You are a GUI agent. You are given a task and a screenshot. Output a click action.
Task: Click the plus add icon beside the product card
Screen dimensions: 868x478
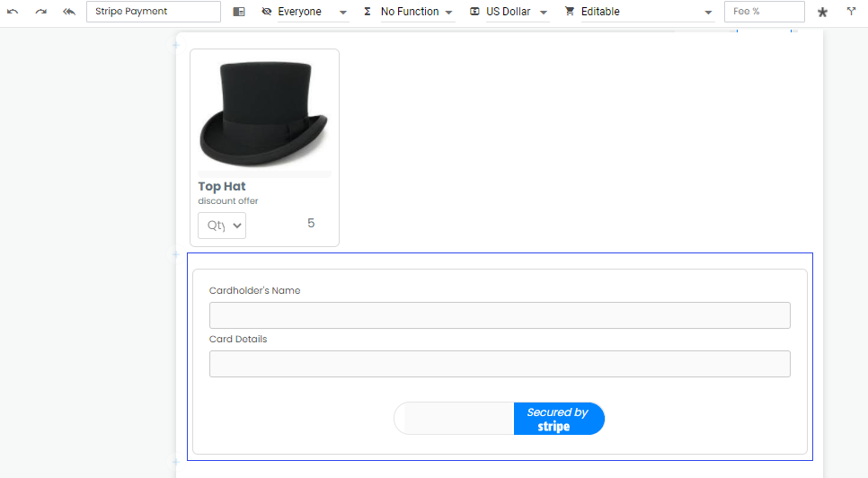(x=176, y=45)
